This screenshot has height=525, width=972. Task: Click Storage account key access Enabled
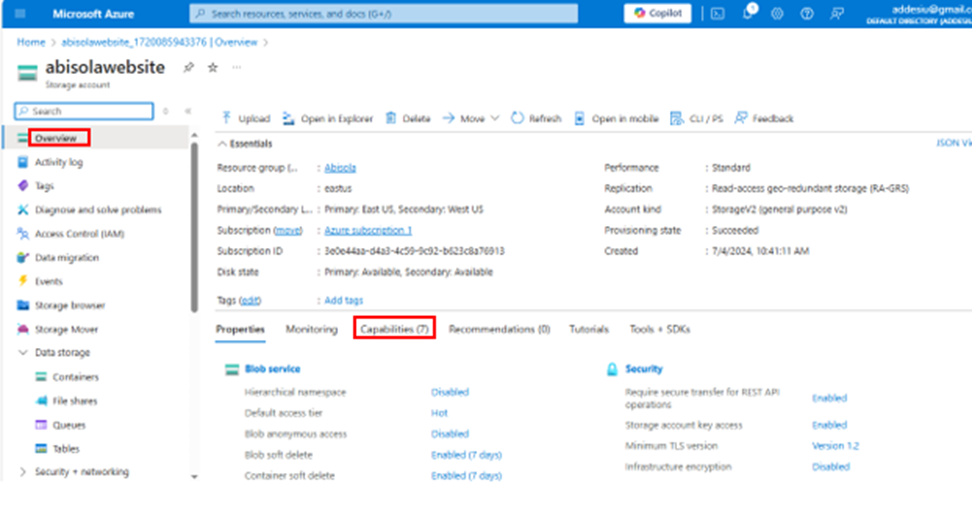pos(829,425)
